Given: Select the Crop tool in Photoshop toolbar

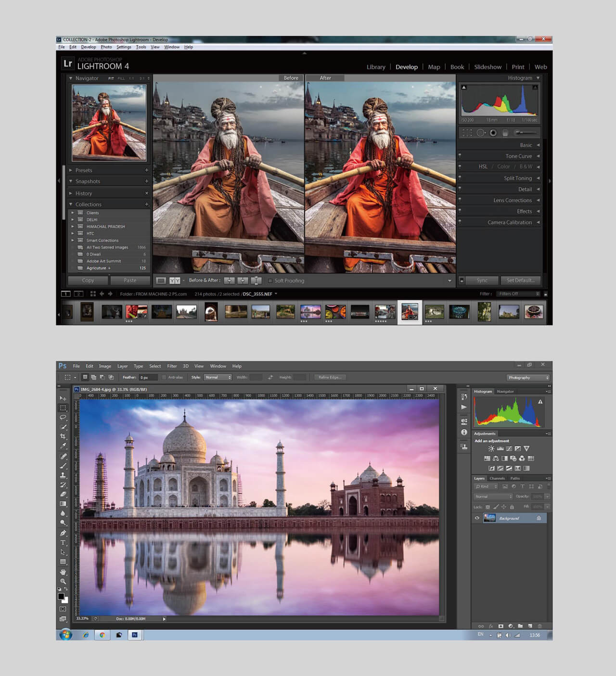Looking at the screenshot, I should 63,436.
